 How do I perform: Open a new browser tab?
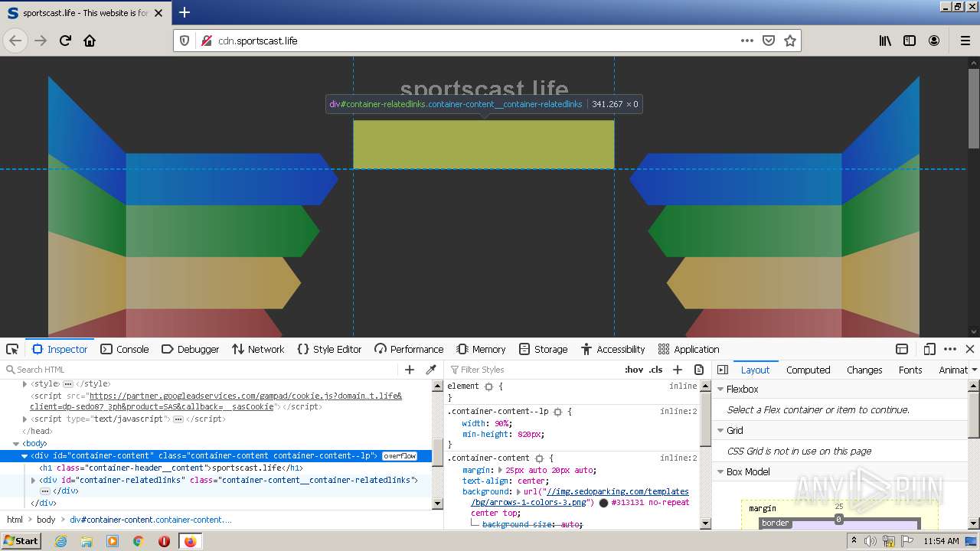click(185, 12)
